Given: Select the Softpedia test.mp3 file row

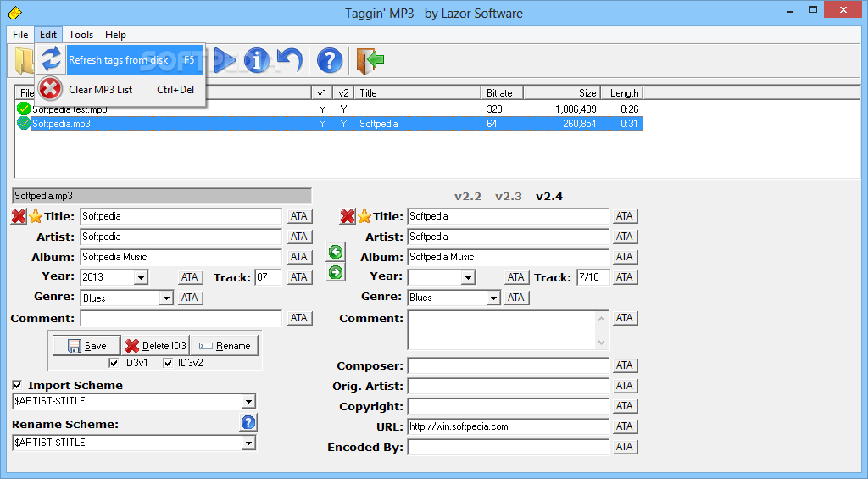Looking at the screenshot, I should tap(330, 109).
